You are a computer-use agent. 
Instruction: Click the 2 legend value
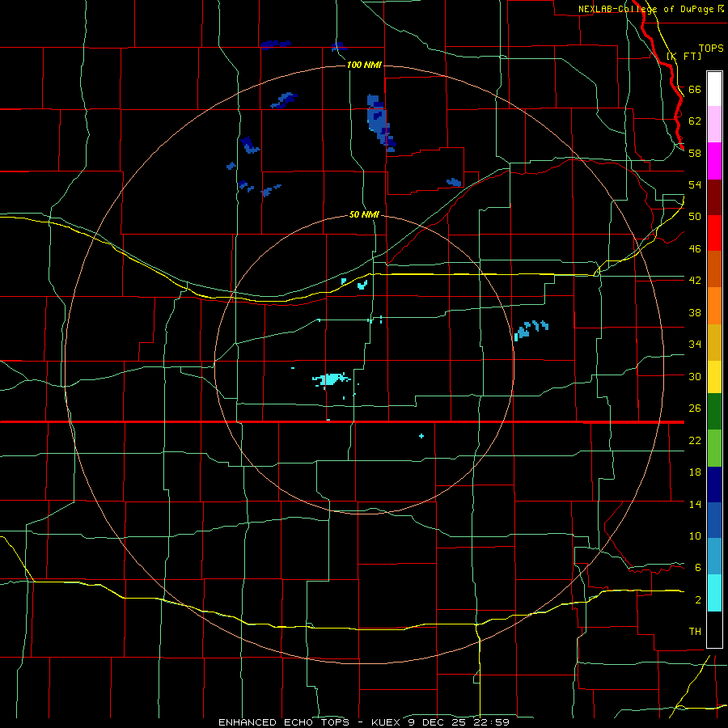pos(698,600)
